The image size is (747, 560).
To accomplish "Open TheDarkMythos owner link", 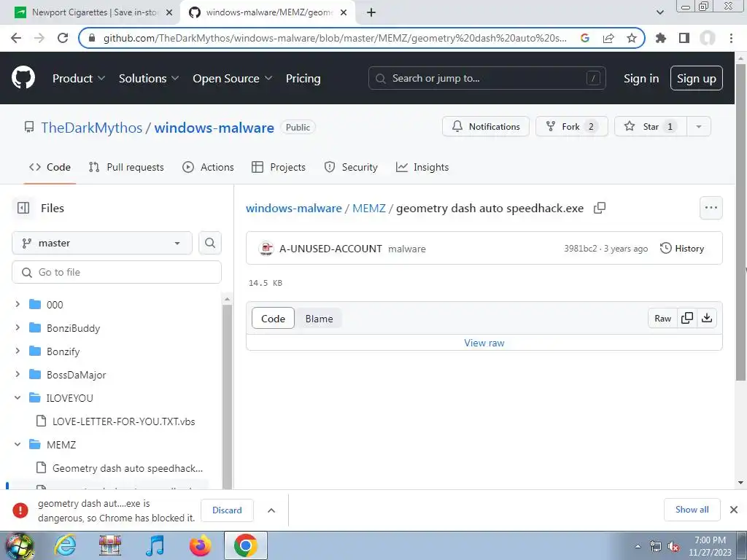I will click(x=91, y=128).
